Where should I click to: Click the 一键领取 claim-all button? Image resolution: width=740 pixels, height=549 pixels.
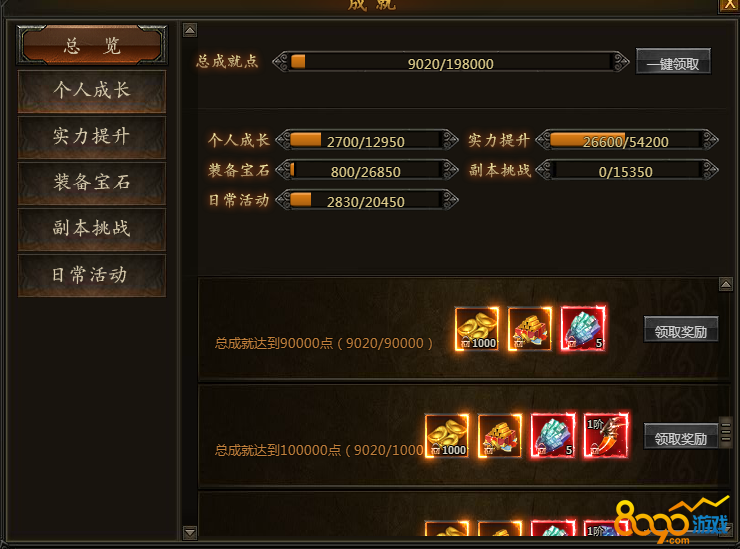coord(673,61)
